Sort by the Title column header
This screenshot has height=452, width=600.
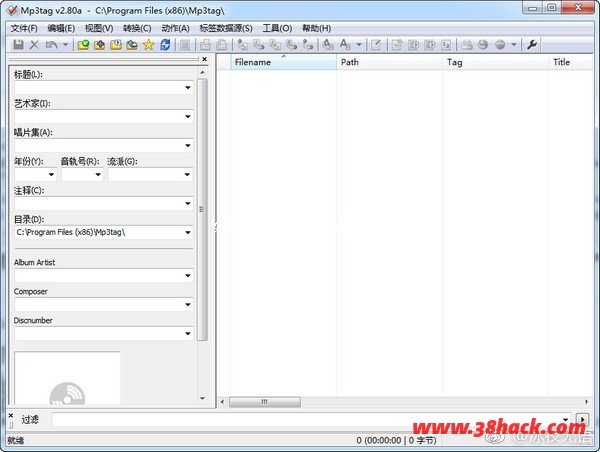(571, 62)
